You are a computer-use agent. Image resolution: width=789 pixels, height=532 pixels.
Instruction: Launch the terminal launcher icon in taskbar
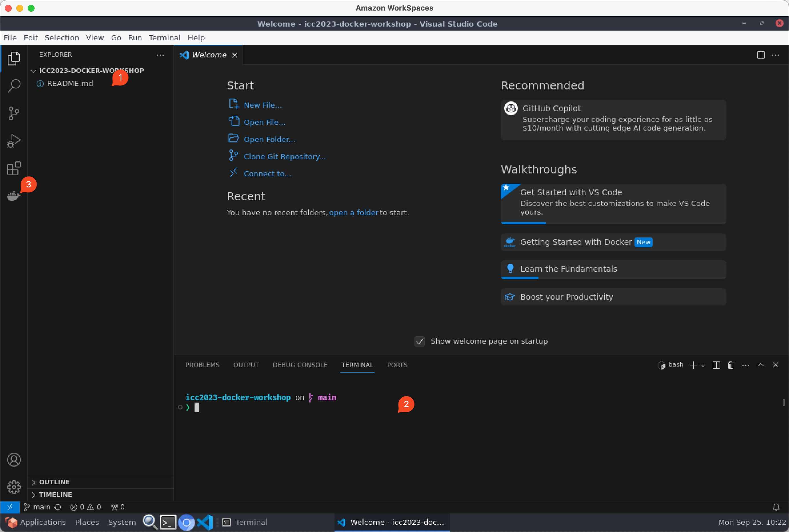tap(168, 523)
